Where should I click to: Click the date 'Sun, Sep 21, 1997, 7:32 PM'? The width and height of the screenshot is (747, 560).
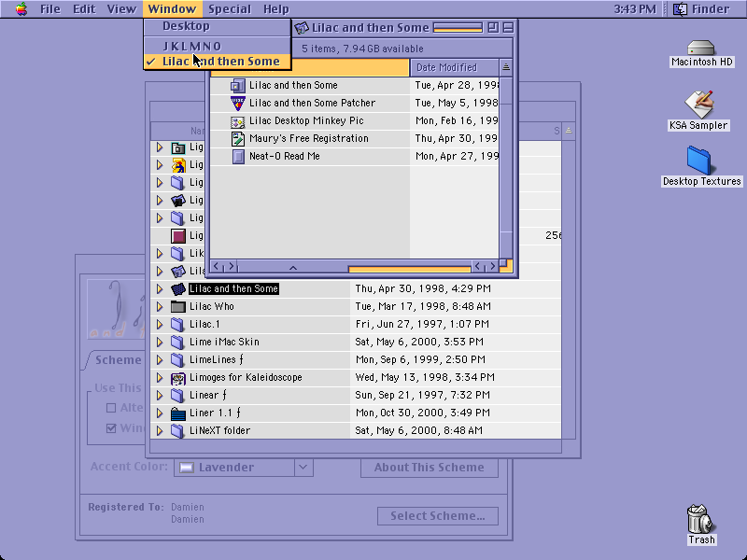point(423,396)
